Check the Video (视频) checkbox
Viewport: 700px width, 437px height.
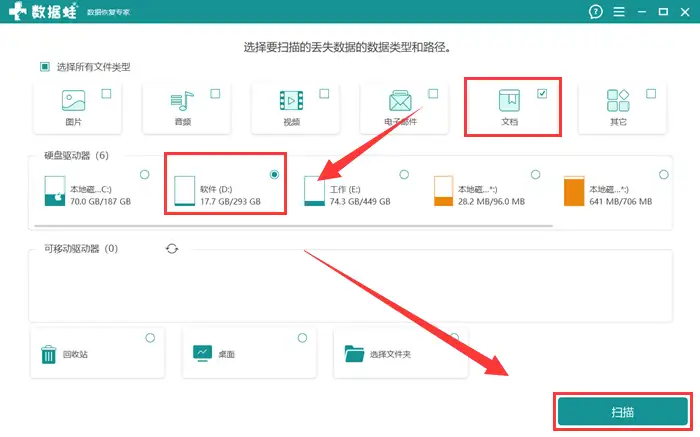click(324, 94)
